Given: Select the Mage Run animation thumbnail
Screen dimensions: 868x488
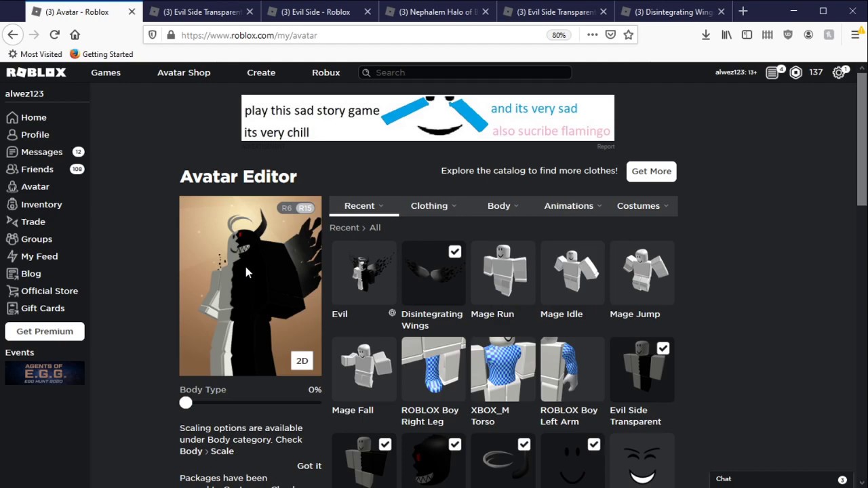Looking at the screenshot, I should 503,273.
